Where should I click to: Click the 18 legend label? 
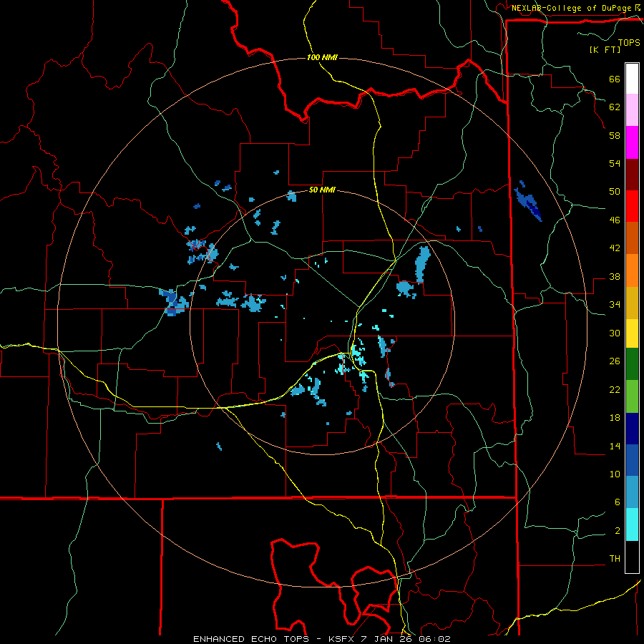pyautogui.click(x=615, y=418)
